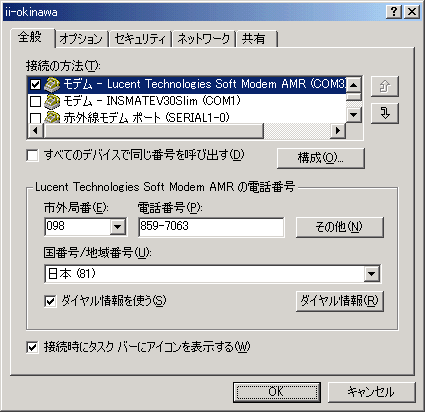
Task: Click the INSMATEV30Slim modem icon
Action: [x=52, y=101]
